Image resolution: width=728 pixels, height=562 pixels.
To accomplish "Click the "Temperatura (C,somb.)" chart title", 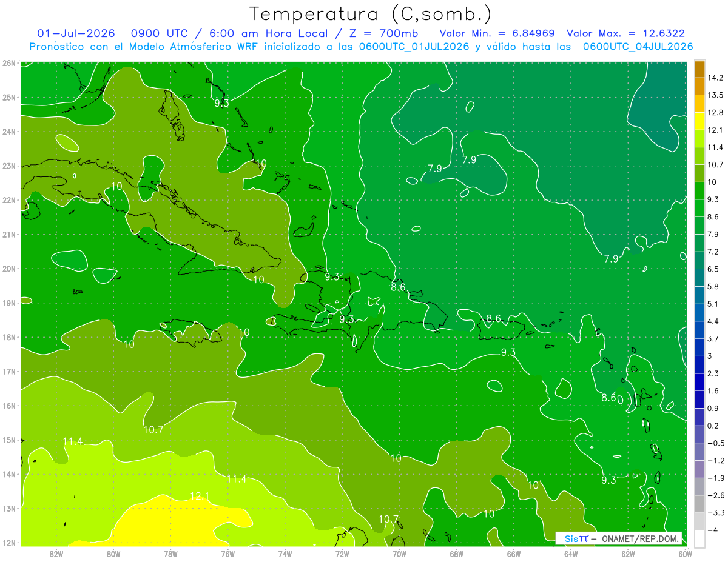I will point(371,14).
